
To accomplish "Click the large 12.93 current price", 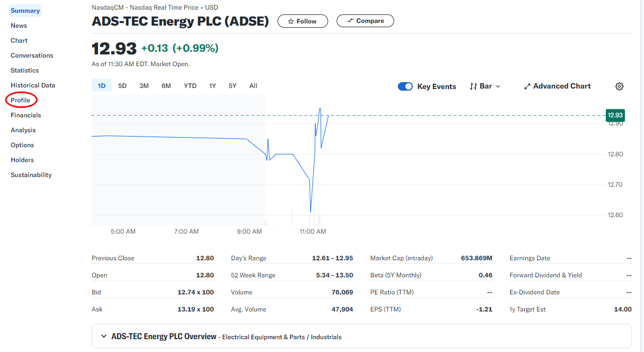I will click(114, 48).
